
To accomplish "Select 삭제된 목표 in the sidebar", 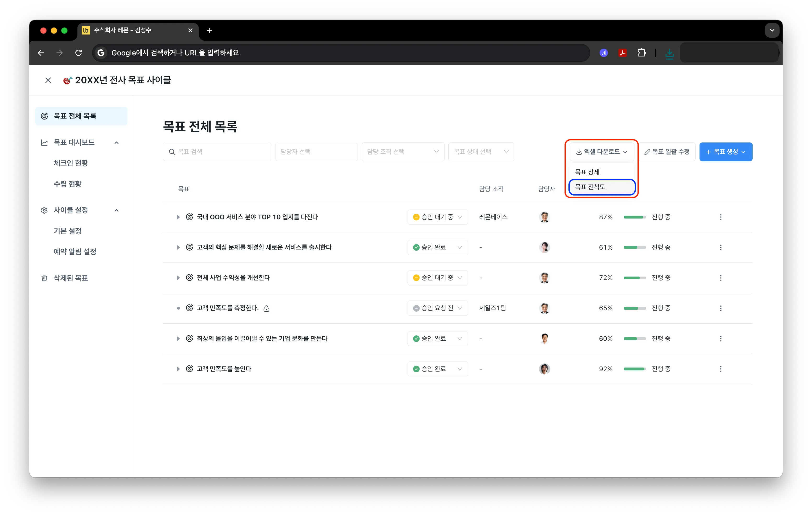I will pos(81,278).
